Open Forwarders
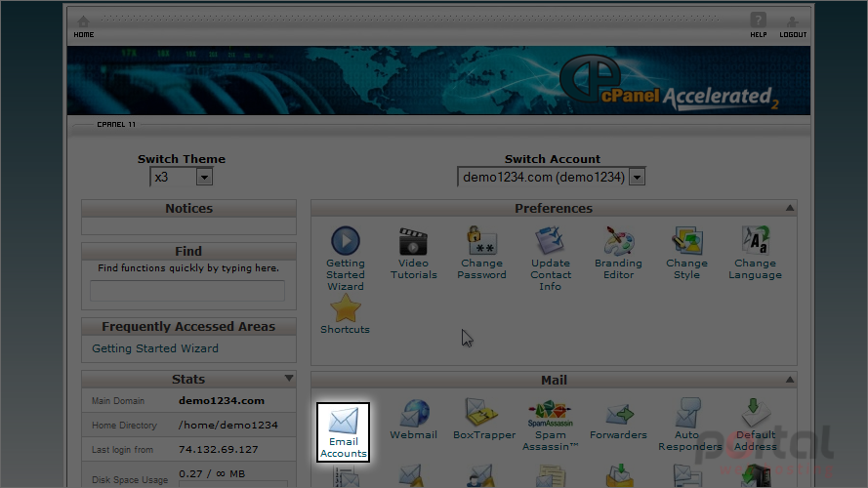Image resolution: width=868 pixels, height=488 pixels. tap(618, 422)
